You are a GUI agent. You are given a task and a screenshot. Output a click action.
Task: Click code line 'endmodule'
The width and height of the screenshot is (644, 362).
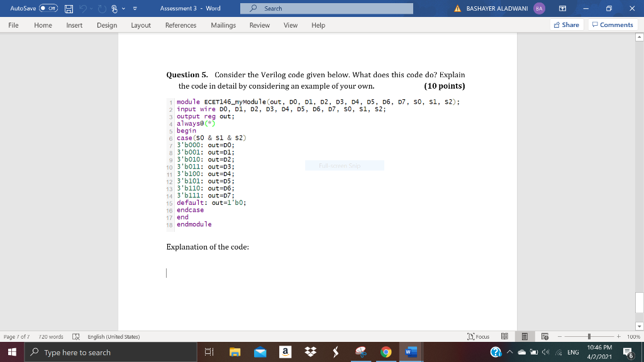click(x=194, y=224)
